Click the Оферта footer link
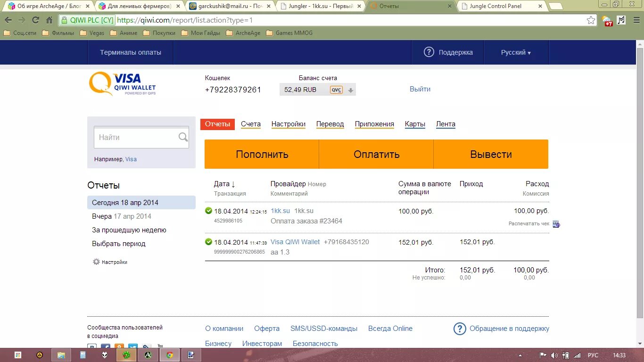Screen dimensions: 644x362 pyautogui.click(x=267, y=329)
